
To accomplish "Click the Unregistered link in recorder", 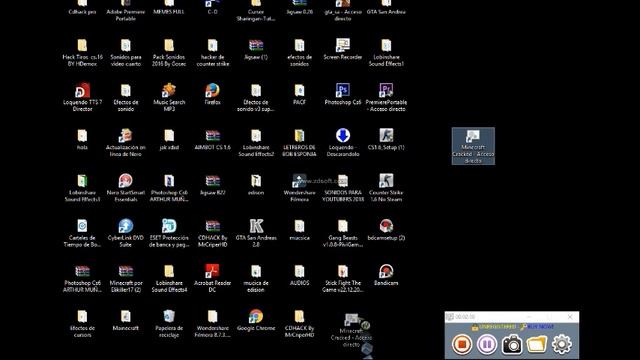I will pyautogui.click(x=497, y=327).
